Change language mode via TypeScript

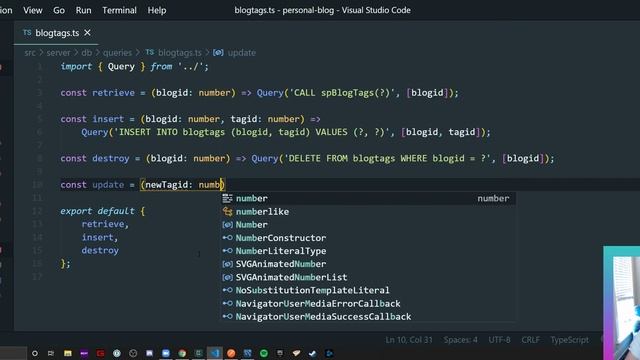pyautogui.click(x=569, y=340)
